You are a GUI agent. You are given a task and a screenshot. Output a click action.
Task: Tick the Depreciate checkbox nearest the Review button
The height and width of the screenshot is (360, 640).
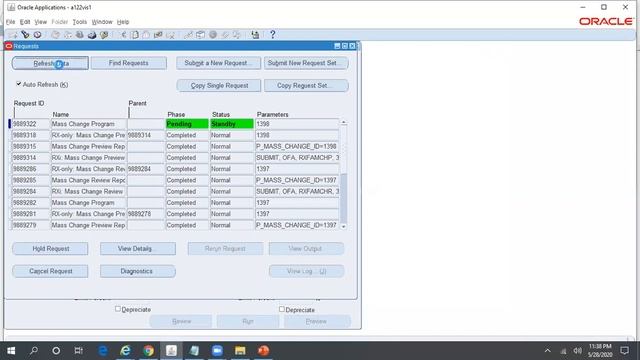pyautogui.click(x=118, y=309)
